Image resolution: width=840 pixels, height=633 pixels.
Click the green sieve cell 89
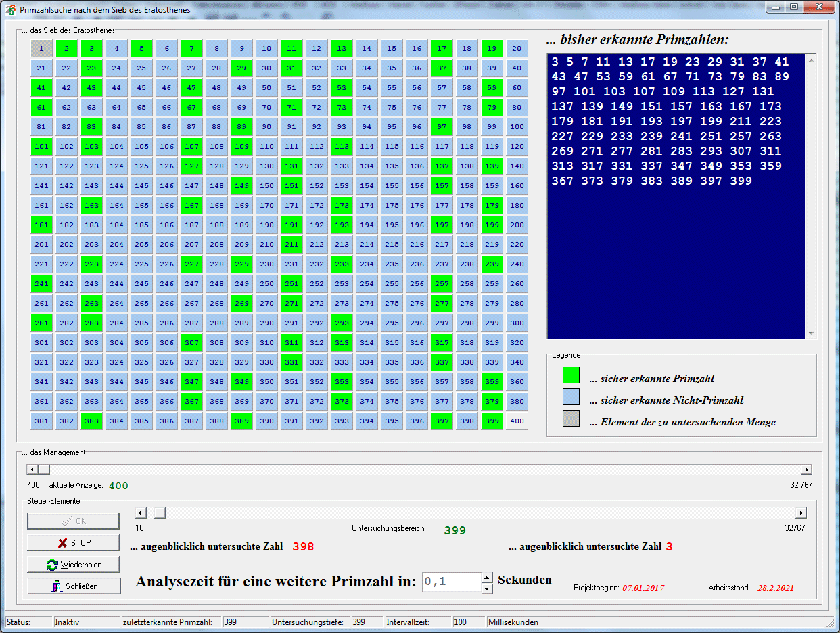242,127
